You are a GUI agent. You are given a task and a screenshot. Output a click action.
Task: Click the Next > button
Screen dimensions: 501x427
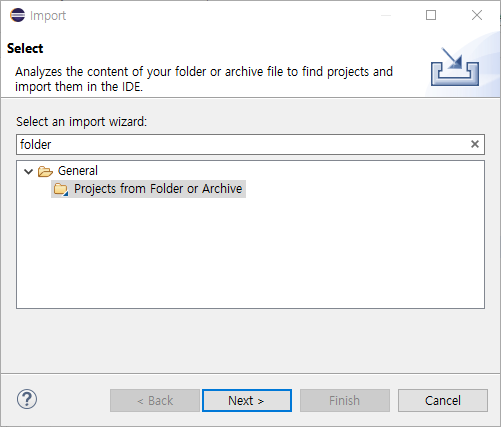tap(247, 400)
